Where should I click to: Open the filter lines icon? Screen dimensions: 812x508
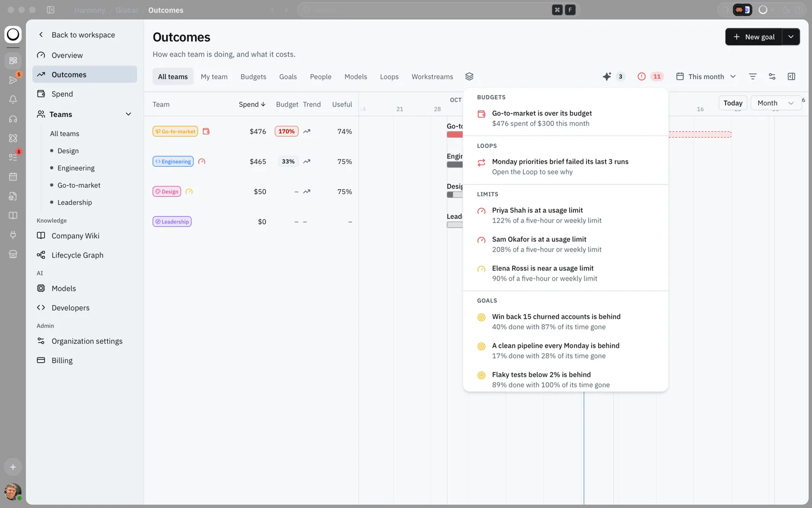[752, 76]
